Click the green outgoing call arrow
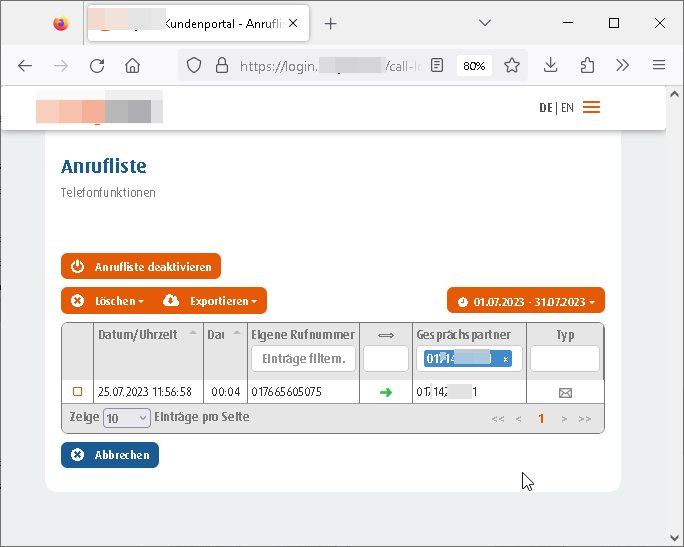Screen dimensions: 684x547 coord(386,392)
